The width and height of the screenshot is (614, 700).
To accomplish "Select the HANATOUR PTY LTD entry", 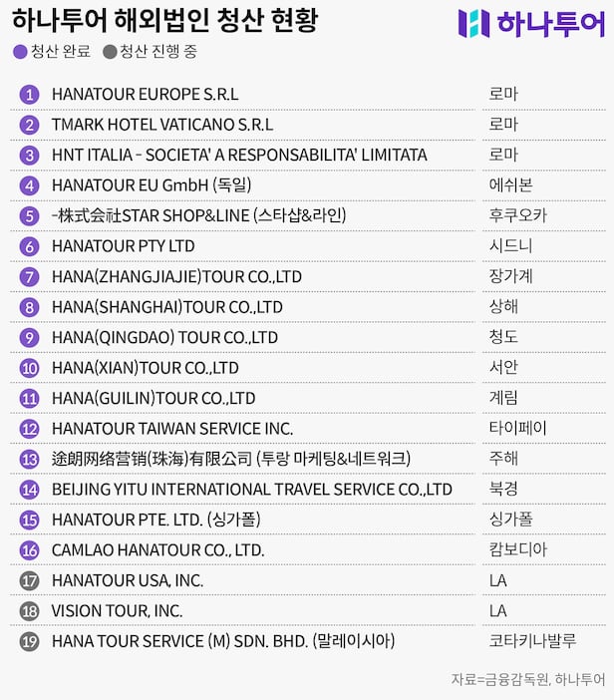I will pos(123,246).
